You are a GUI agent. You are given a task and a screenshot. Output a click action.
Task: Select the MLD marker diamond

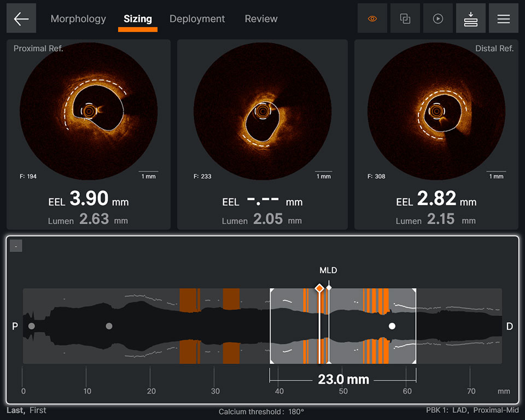[320, 287]
